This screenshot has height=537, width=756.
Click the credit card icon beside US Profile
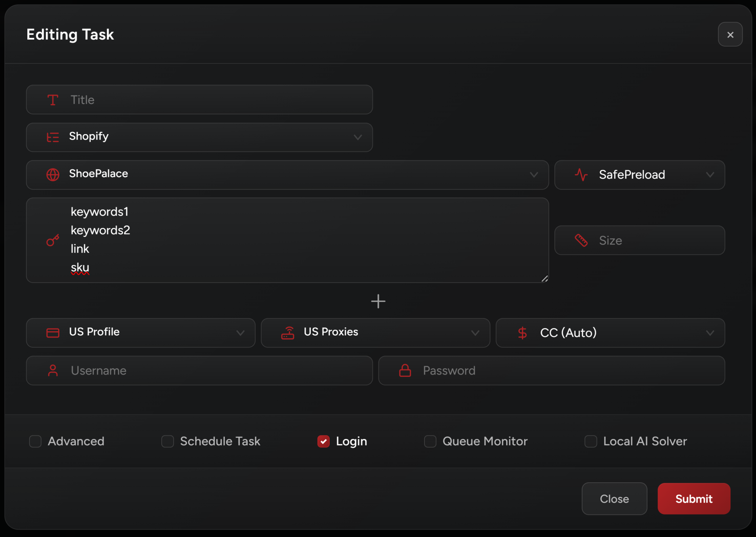pyautogui.click(x=53, y=333)
